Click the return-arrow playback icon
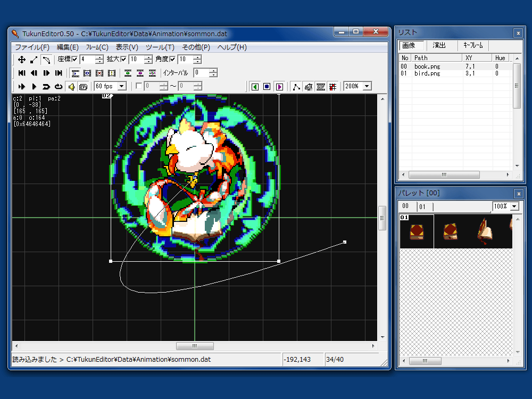 pos(46,87)
